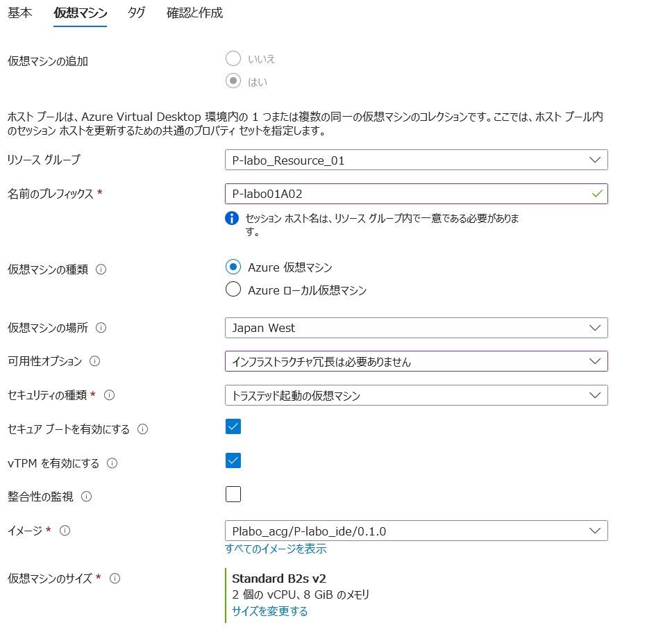Click the サイズを変更する link
This screenshot has width=672, height=632.
coord(269,611)
